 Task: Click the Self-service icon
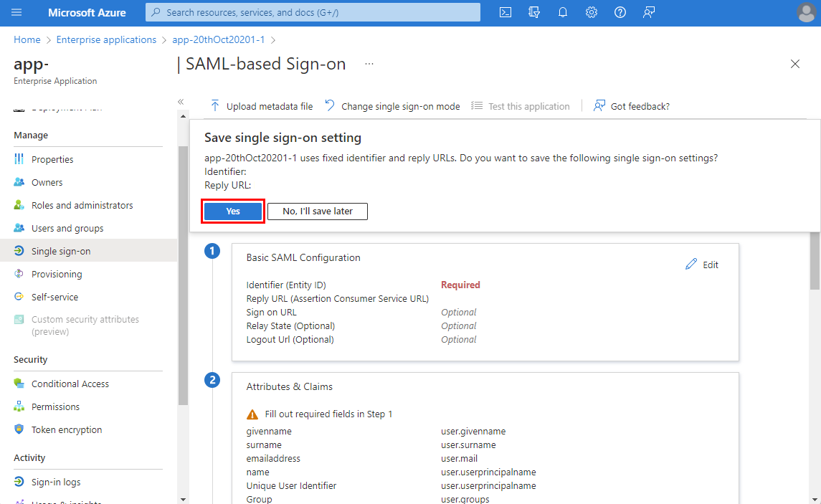(19, 296)
